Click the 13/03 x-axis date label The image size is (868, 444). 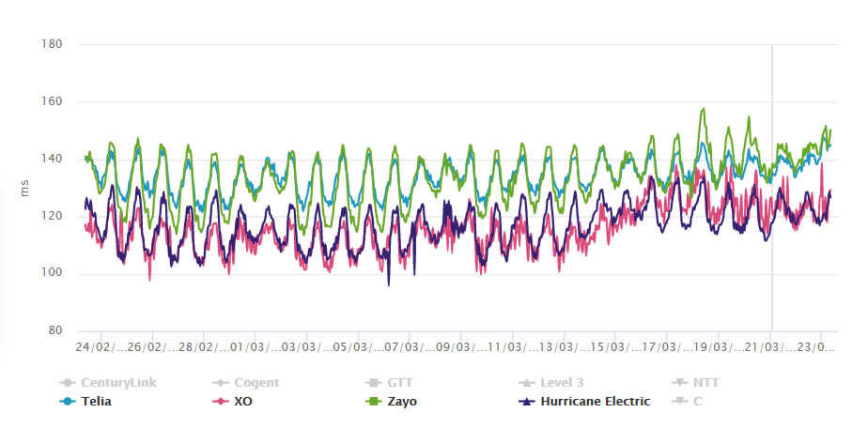(565, 347)
